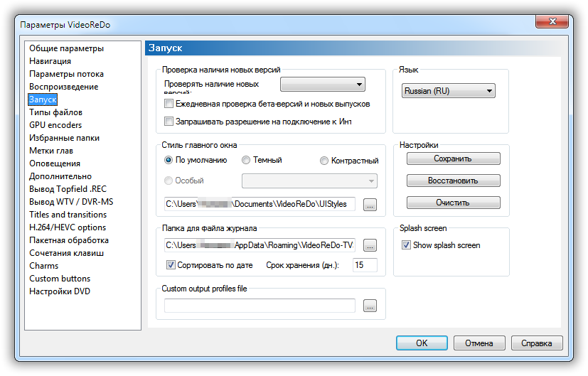
Task: Choose the Темный window style
Action: [x=246, y=160]
